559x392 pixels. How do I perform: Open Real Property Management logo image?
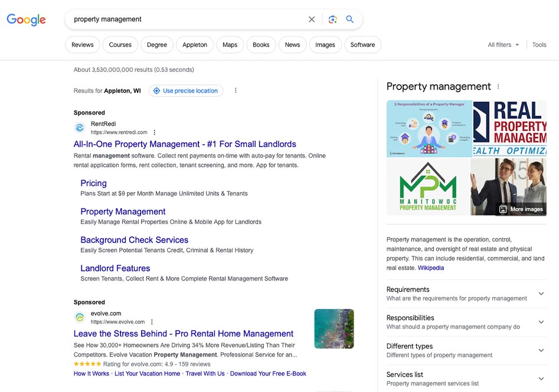click(510, 128)
